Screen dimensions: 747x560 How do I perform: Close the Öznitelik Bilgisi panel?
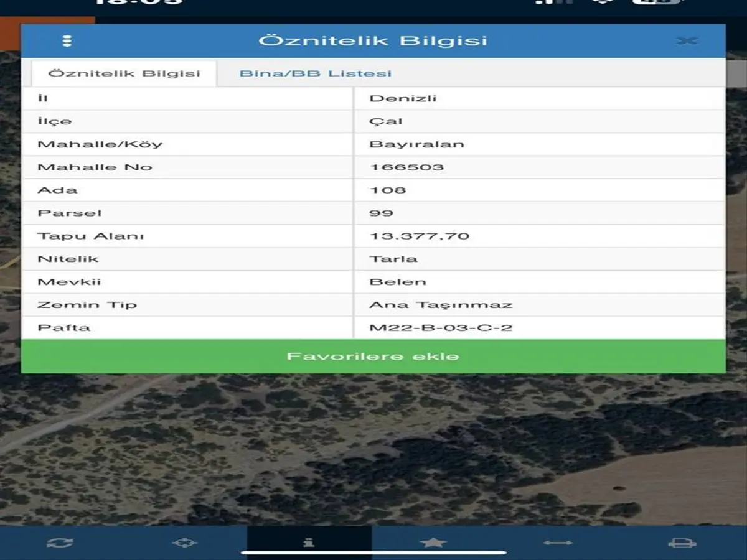tap(687, 41)
